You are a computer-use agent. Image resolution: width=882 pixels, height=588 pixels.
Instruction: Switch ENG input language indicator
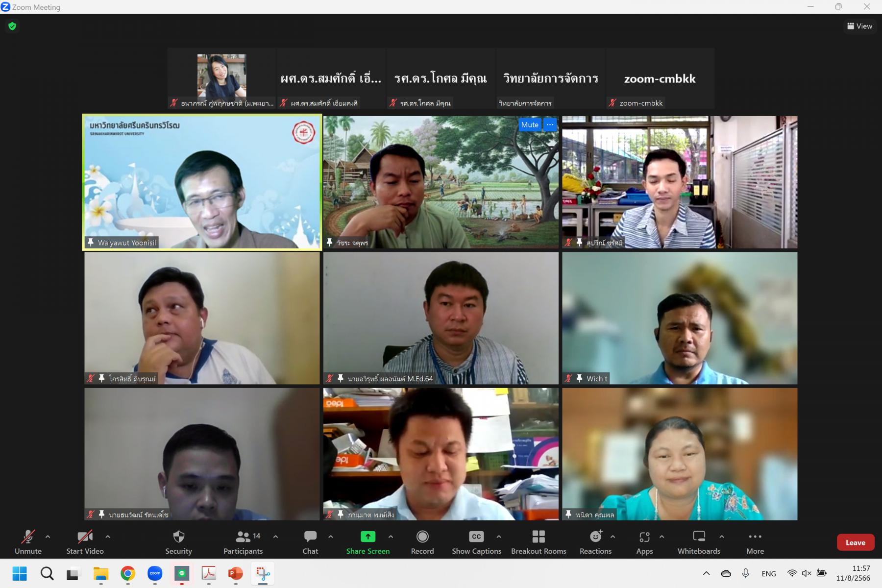pos(769,573)
